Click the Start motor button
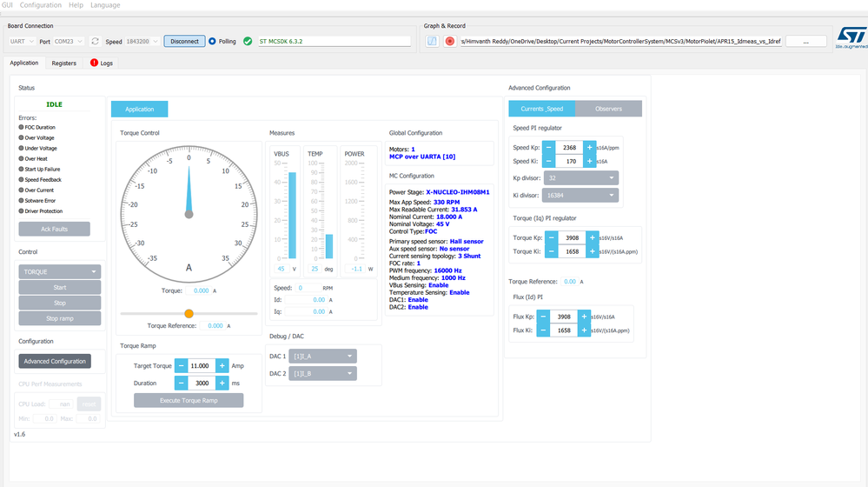Screen dimensions: 868x487 60,287
